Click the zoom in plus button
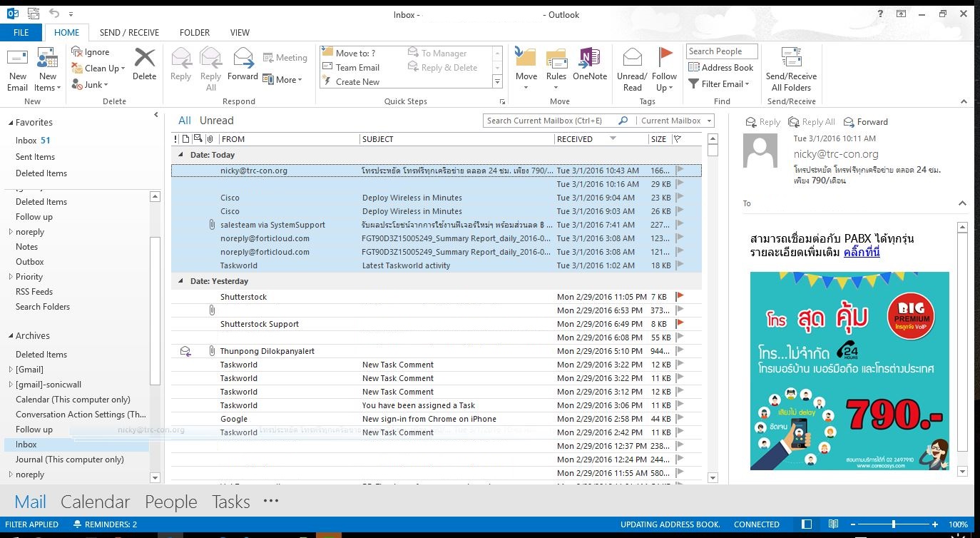This screenshot has width=980, height=538. pos(935,524)
